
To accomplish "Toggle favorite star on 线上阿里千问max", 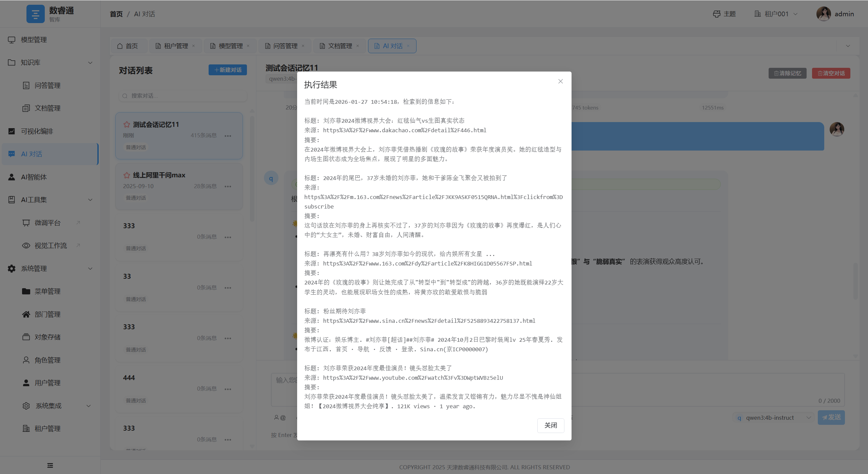I will coord(127,175).
